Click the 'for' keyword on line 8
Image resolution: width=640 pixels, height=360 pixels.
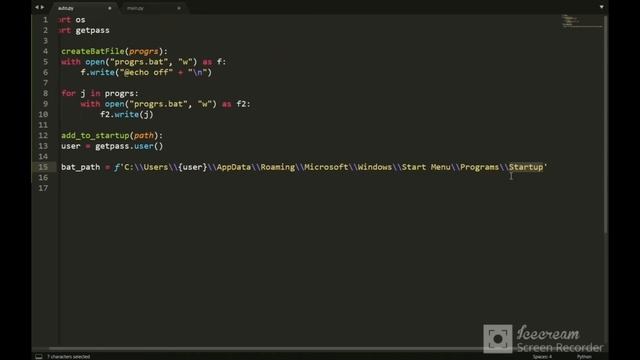(x=69, y=93)
